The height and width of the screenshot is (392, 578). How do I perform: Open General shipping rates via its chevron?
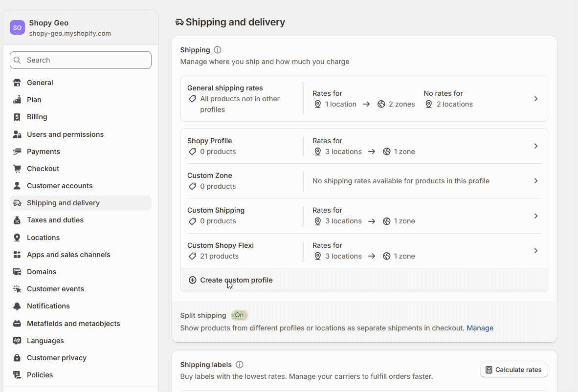[536, 99]
